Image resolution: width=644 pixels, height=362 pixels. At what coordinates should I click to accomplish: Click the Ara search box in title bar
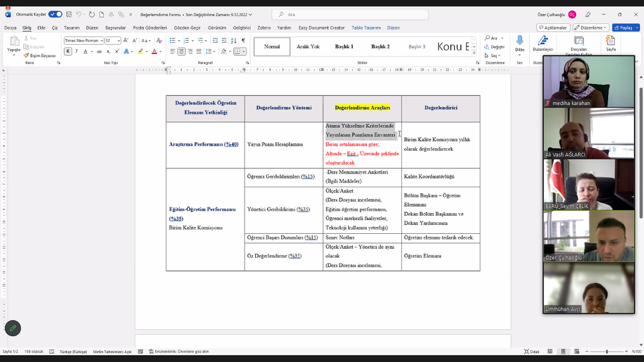[x=340, y=14]
